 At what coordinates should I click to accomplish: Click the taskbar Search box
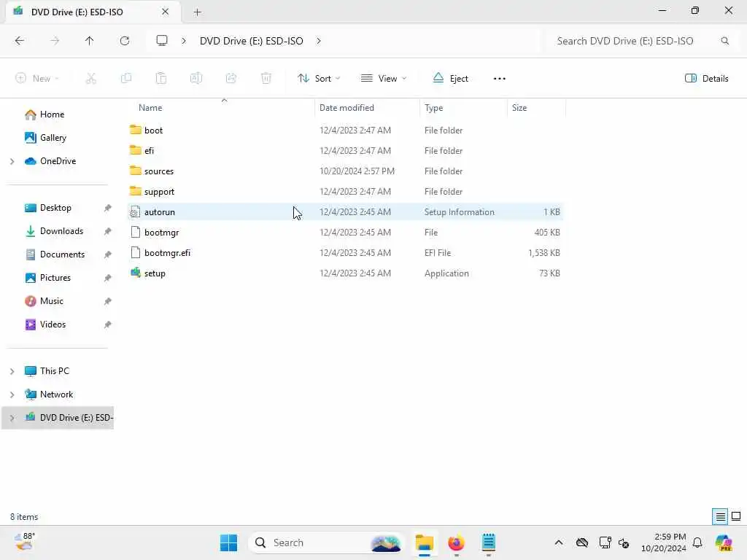click(x=326, y=542)
